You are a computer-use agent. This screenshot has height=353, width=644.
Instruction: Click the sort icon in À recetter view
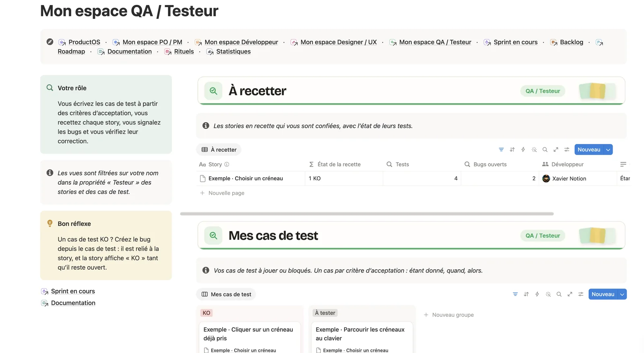[512, 150]
